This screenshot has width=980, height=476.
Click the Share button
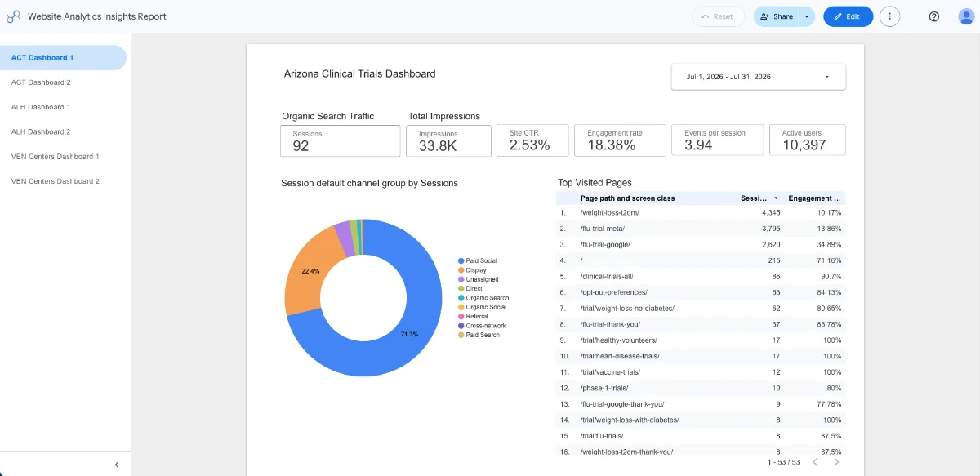click(777, 16)
